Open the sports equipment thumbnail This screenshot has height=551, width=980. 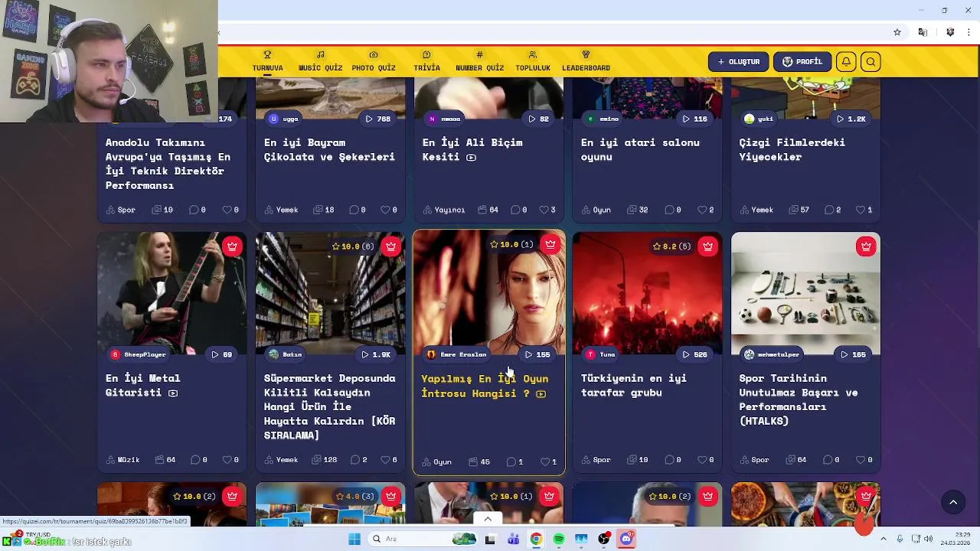coord(805,295)
